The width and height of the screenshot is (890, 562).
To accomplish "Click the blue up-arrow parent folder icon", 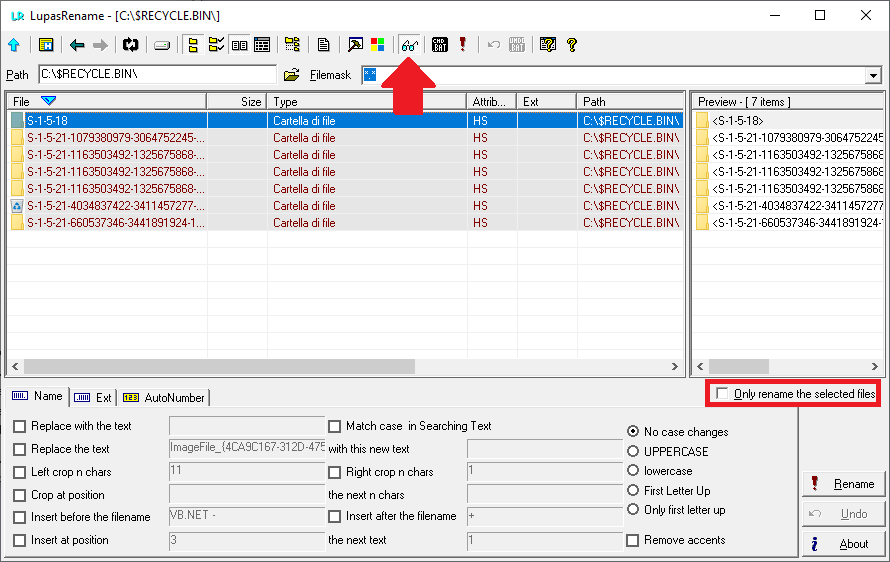I will tap(14, 45).
